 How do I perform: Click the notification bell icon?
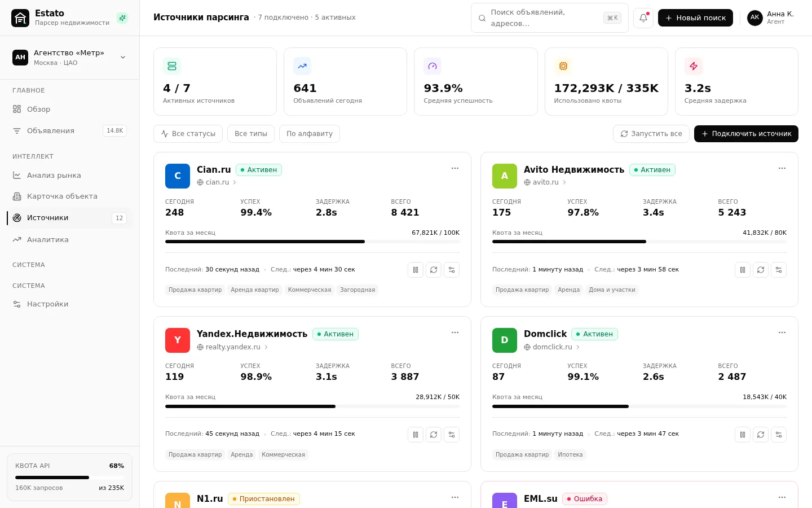pos(643,17)
